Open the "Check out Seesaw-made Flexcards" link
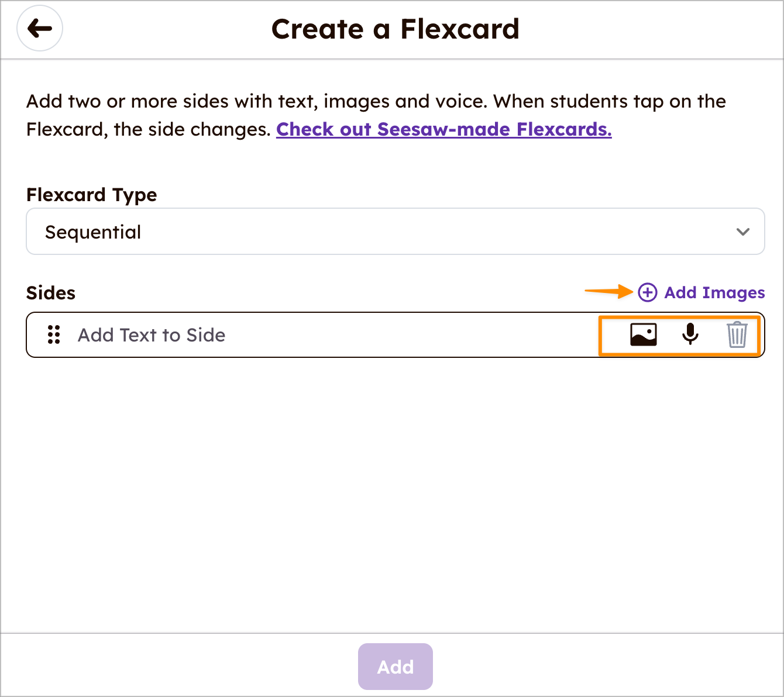 (x=443, y=129)
